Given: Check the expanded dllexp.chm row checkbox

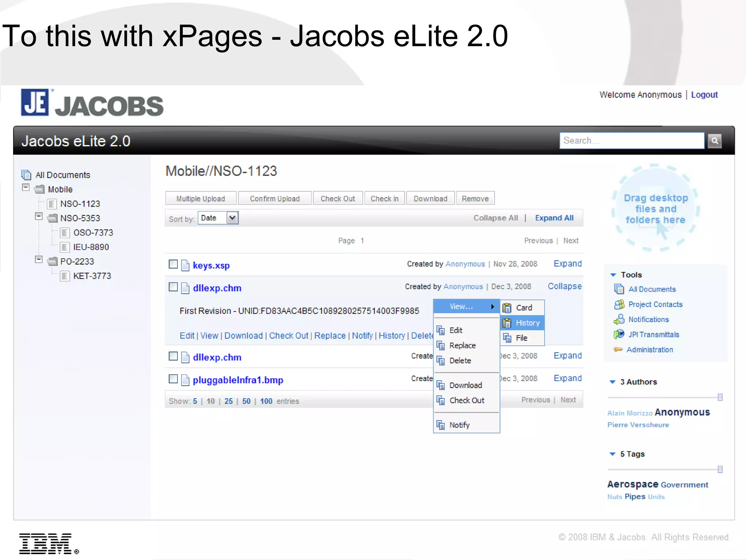Looking at the screenshot, I should [173, 287].
